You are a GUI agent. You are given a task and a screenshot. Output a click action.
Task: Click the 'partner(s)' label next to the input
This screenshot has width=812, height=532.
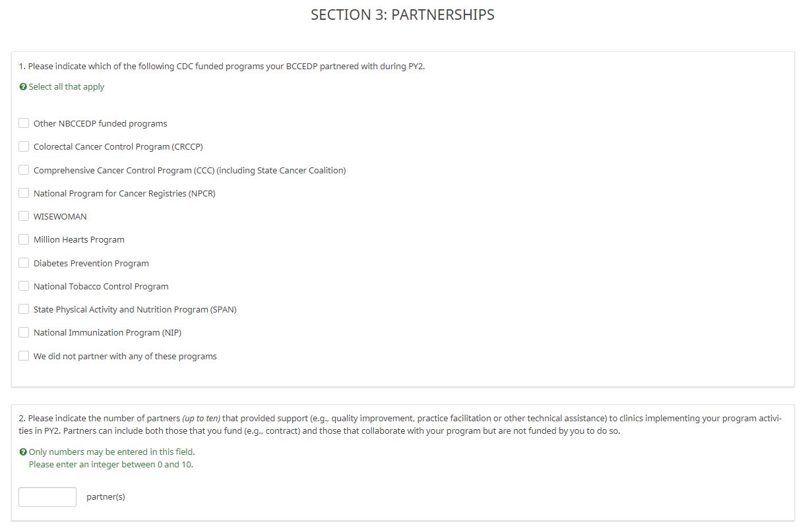pyautogui.click(x=106, y=497)
